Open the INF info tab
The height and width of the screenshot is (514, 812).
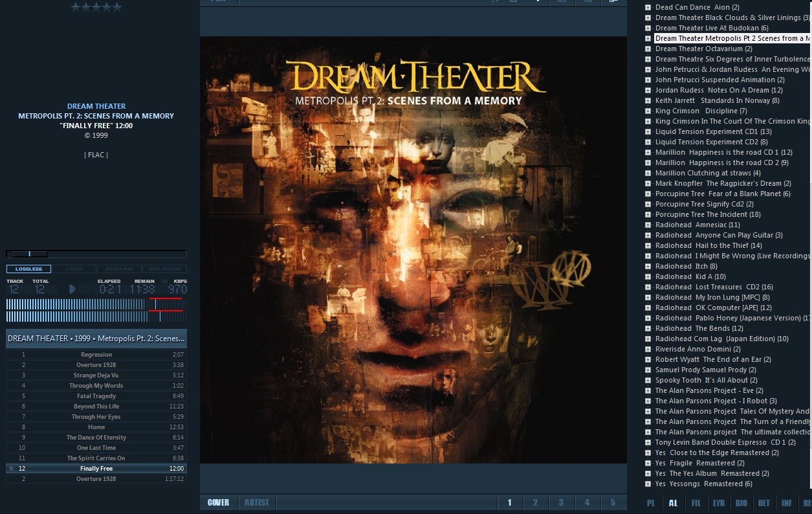787,503
